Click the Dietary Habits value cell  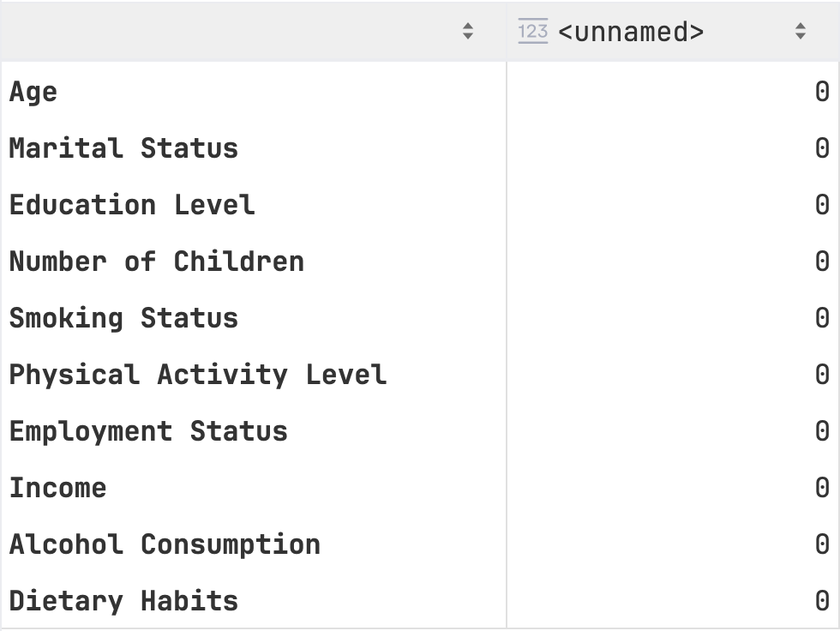(x=673, y=601)
